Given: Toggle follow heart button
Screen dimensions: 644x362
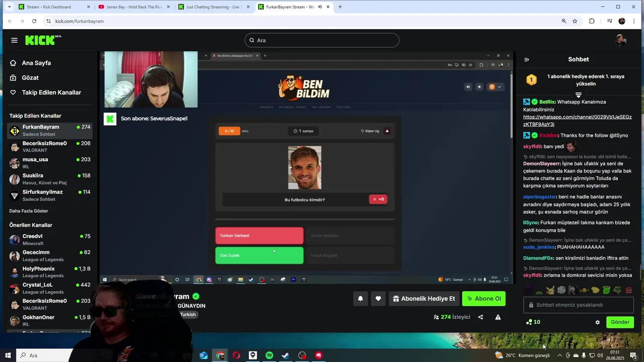Looking at the screenshot, I should (x=378, y=299).
